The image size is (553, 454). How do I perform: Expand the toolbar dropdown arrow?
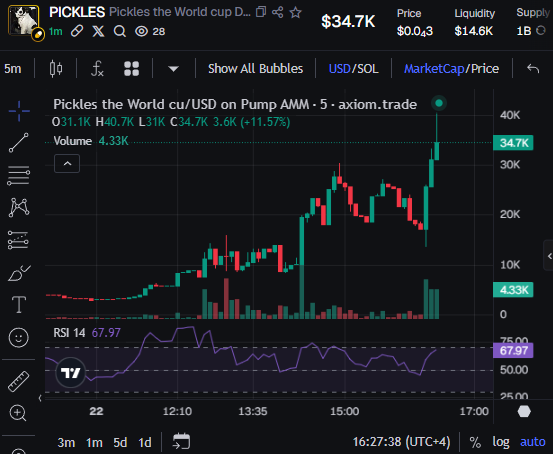click(173, 69)
